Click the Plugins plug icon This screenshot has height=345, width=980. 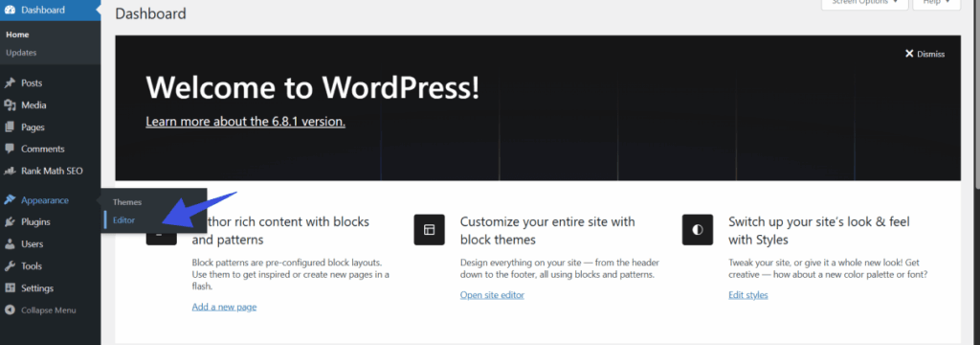pyautogui.click(x=10, y=222)
